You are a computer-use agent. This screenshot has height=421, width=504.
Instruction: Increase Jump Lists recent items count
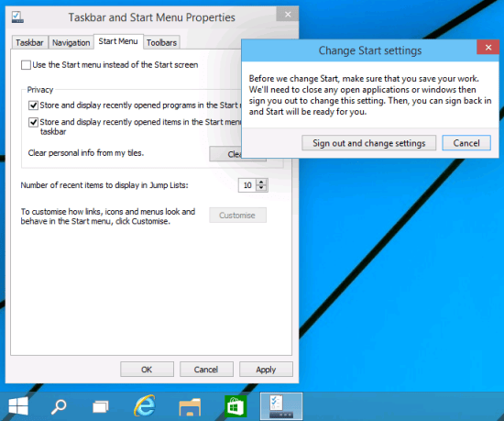(262, 182)
